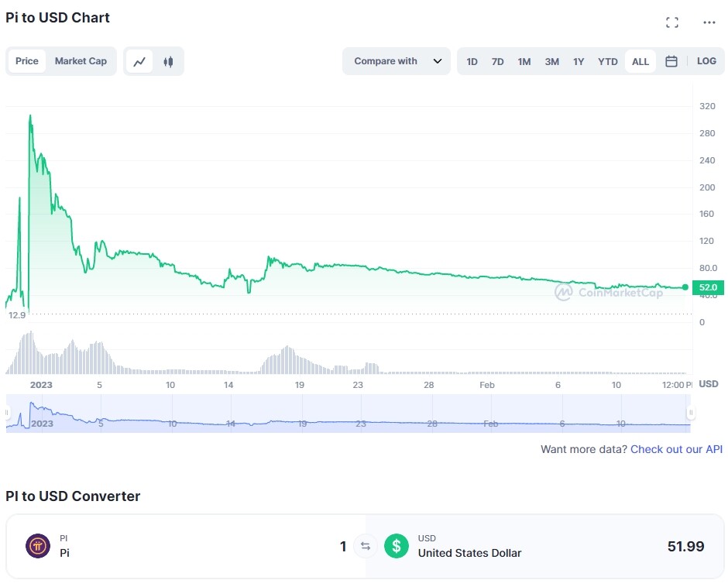Viewport: 728px width, 587px height.
Task: Open the calendar date range picker
Action: (671, 61)
